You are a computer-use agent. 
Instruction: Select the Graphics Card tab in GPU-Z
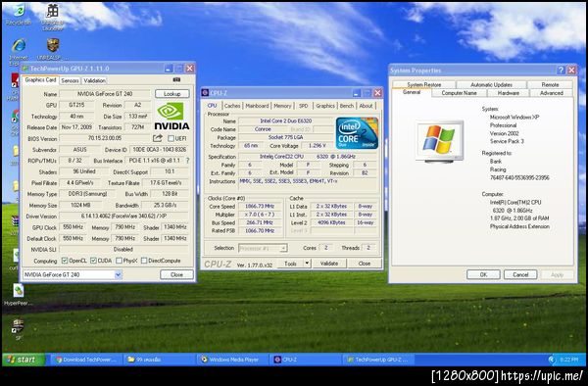pos(40,79)
